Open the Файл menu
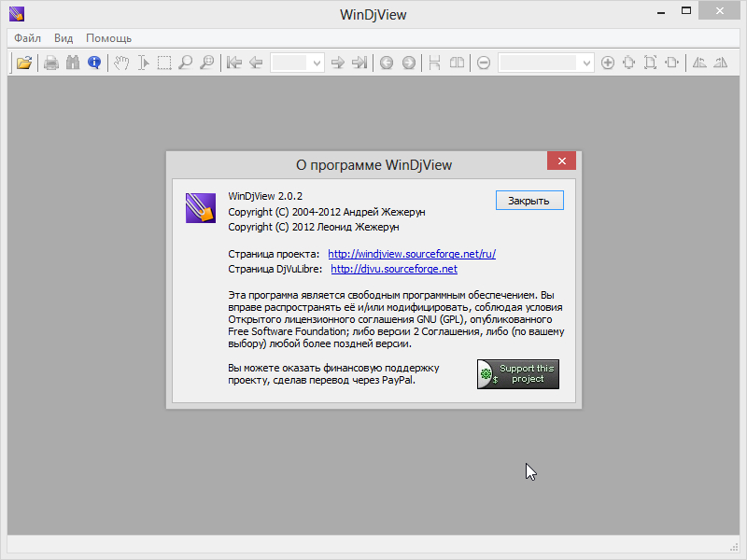The image size is (747, 560). (26, 38)
